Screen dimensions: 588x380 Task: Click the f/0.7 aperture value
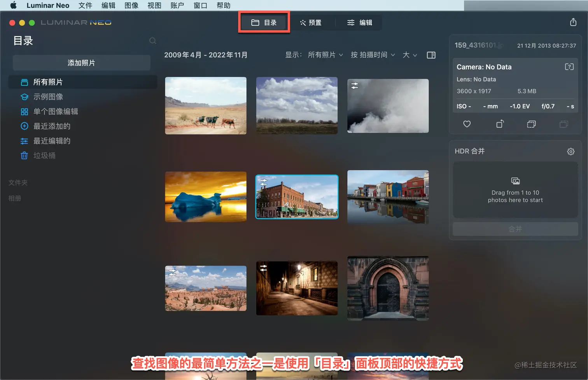coord(548,106)
